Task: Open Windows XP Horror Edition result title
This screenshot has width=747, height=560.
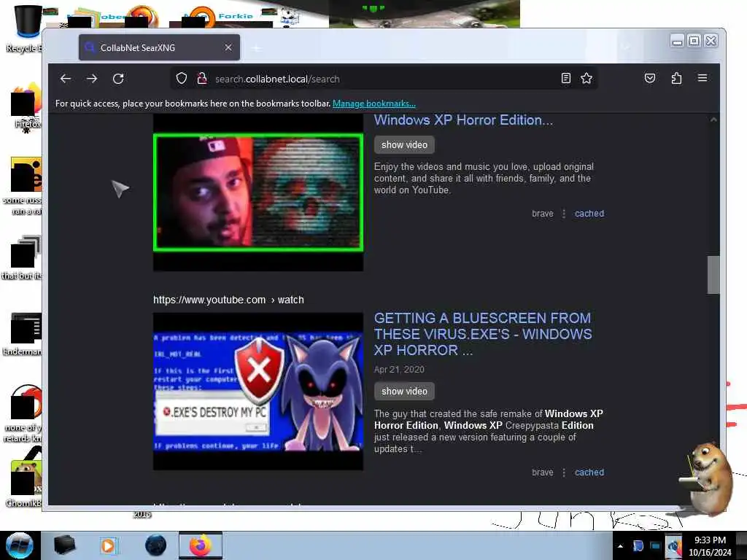Action: coord(463,120)
